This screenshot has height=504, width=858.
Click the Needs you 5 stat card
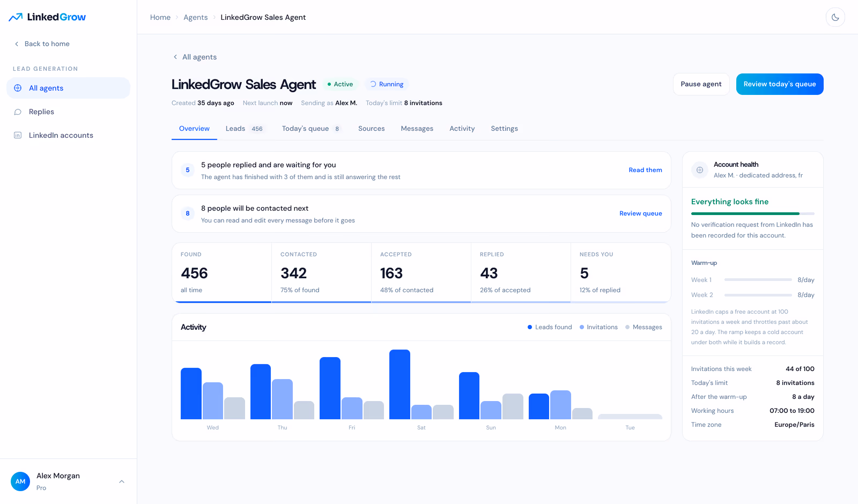tap(621, 273)
